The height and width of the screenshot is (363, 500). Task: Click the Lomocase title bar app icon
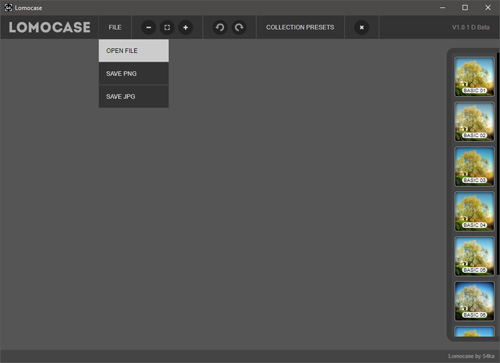(8, 7)
